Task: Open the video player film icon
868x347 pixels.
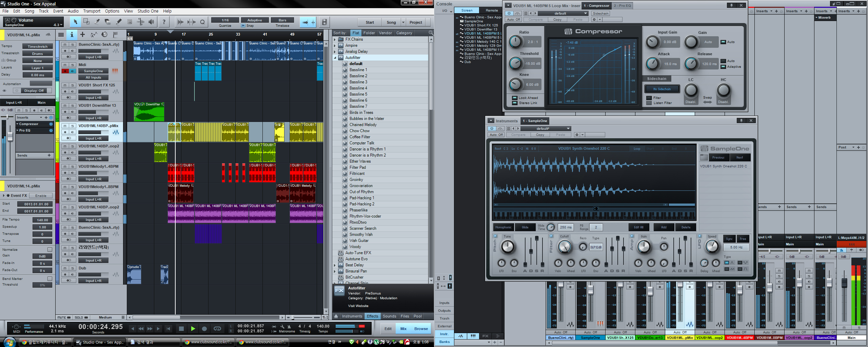Action: tap(324, 22)
